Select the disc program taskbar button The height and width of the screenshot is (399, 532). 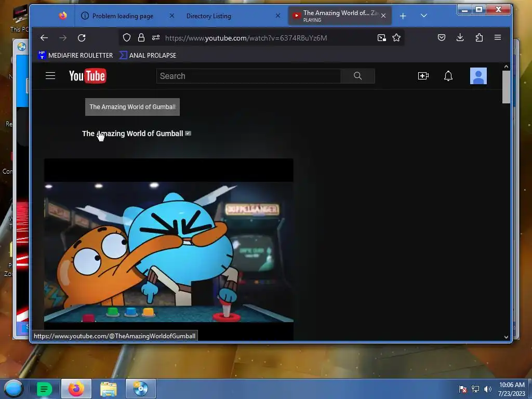[140, 389]
